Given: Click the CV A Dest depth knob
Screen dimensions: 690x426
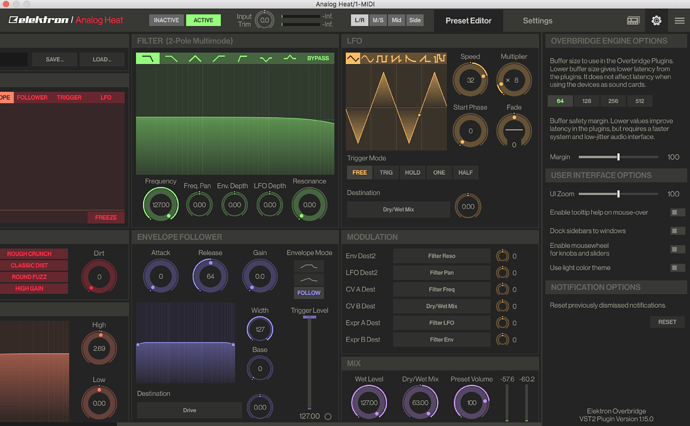Looking at the screenshot, I should 502,289.
